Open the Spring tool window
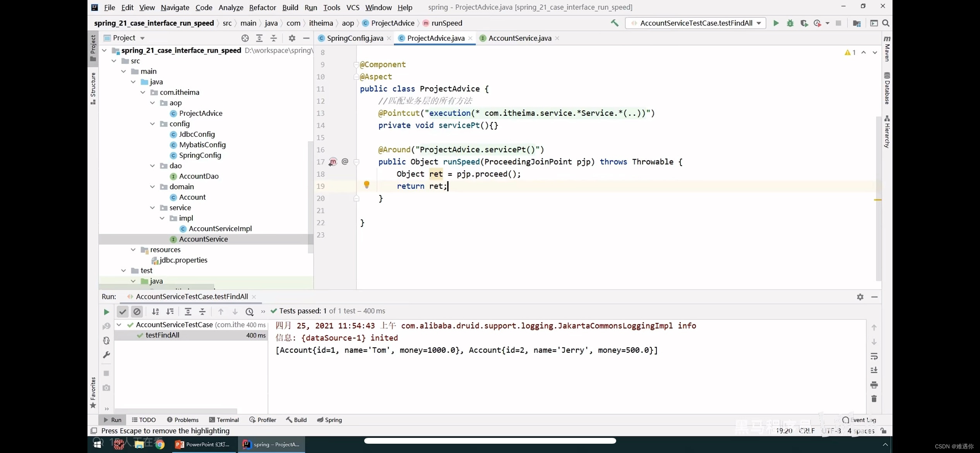The height and width of the screenshot is (453, 980). pos(329,420)
